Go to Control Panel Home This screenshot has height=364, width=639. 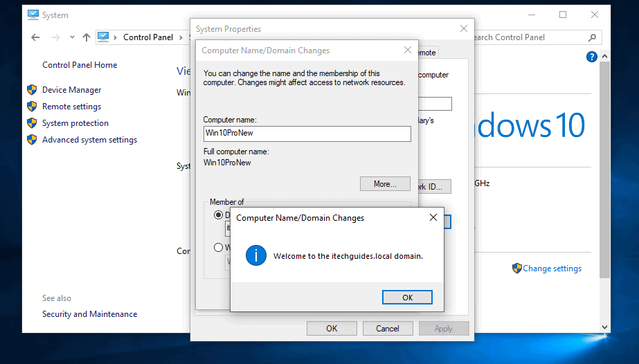pyautogui.click(x=80, y=65)
